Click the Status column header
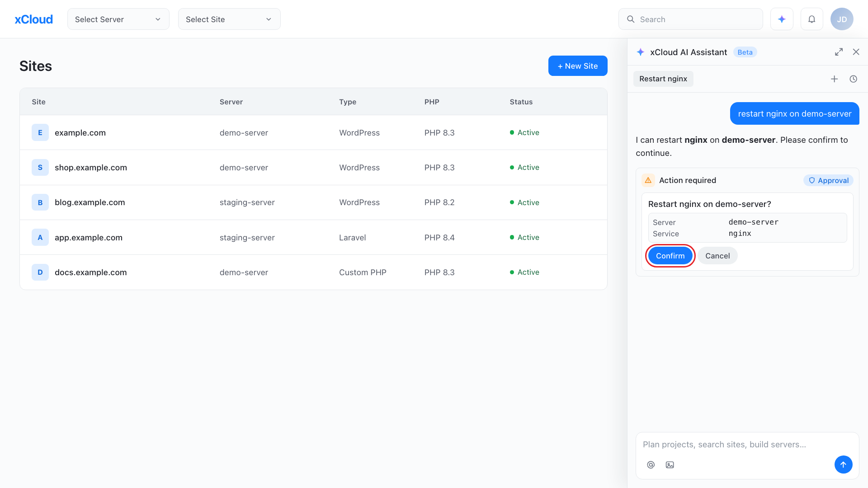Image resolution: width=868 pixels, height=488 pixels. point(521,102)
